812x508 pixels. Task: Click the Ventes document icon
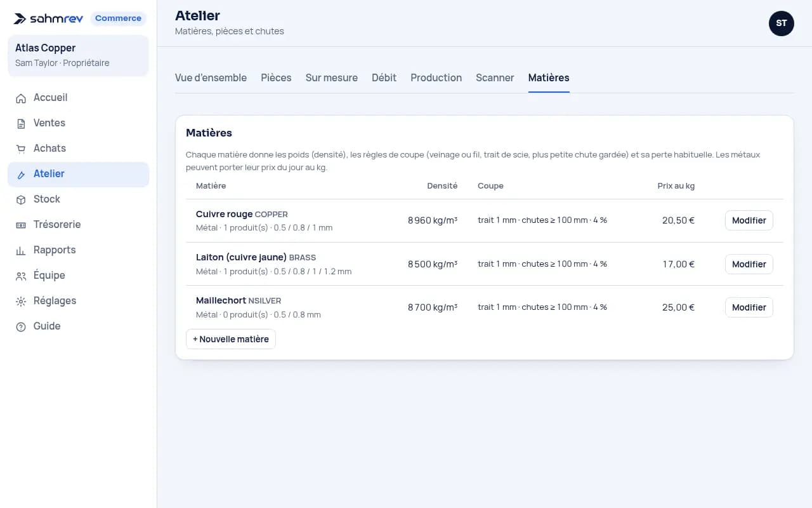21,123
